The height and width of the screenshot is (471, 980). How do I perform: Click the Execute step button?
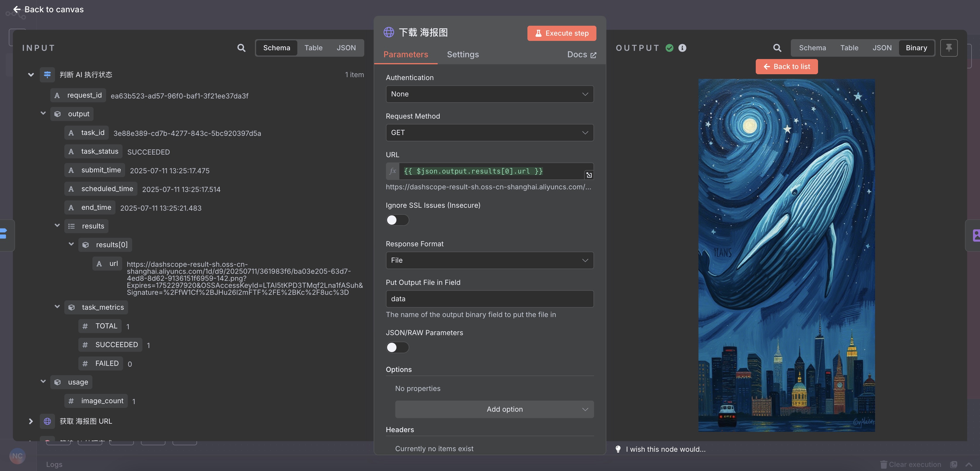coord(562,33)
